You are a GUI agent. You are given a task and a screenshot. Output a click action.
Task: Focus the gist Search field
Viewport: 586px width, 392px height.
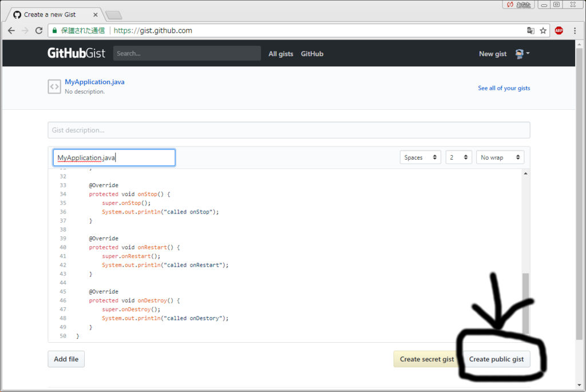click(187, 53)
